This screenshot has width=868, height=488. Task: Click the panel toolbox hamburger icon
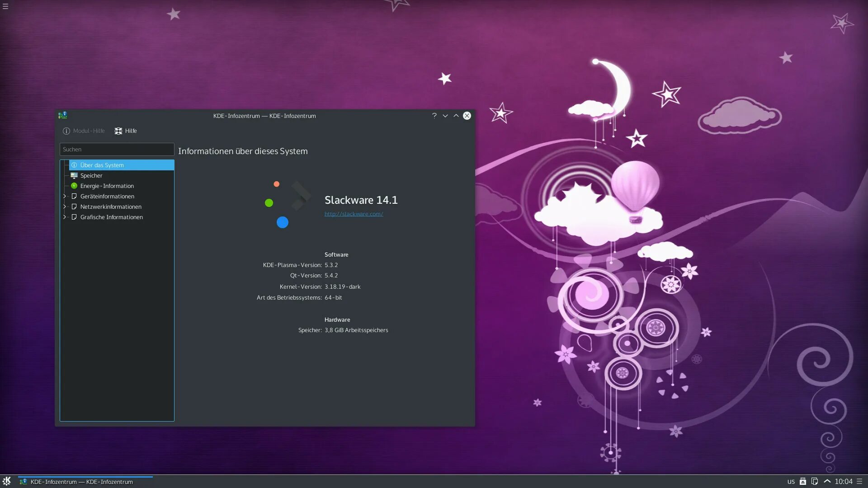click(x=859, y=481)
